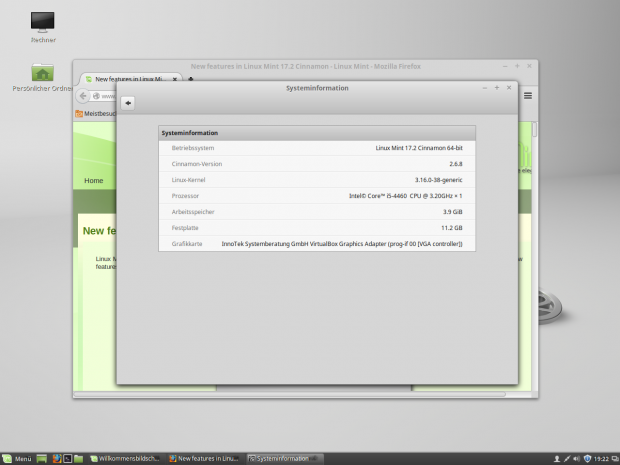Open the user applet in the tray

(557, 459)
